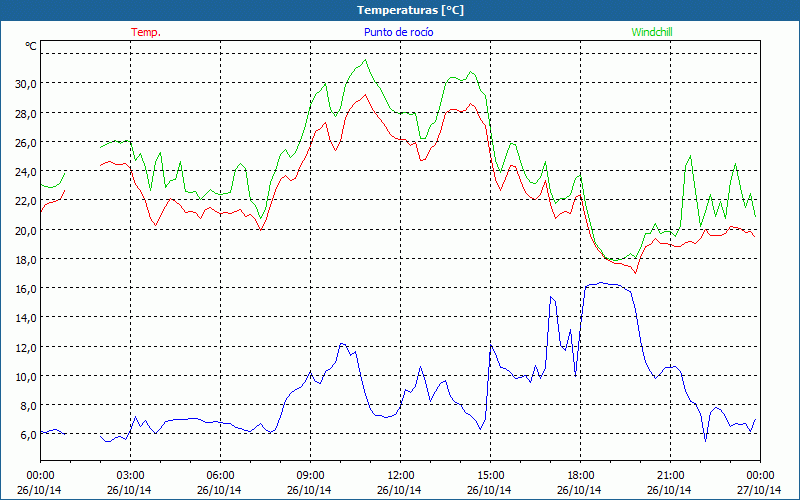The width and height of the screenshot is (800, 500).
Task: Click the '28,0' y-axis value
Action: click(26, 113)
